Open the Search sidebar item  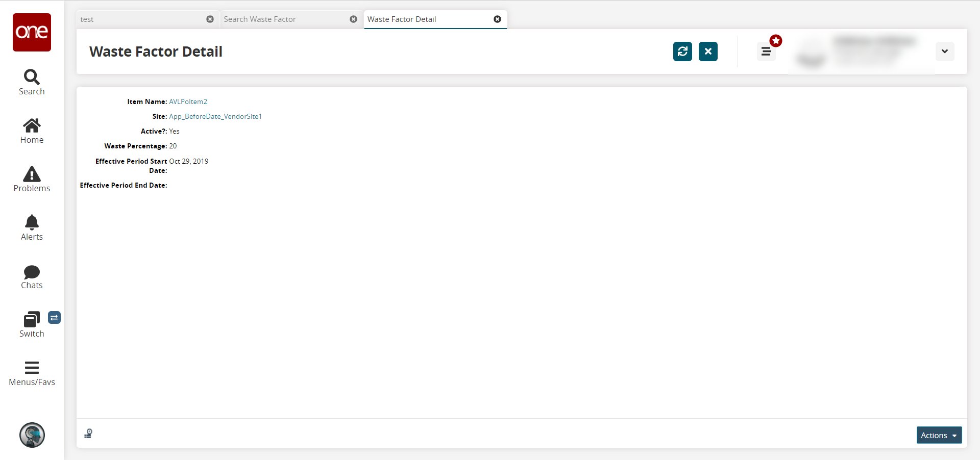click(x=32, y=83)
